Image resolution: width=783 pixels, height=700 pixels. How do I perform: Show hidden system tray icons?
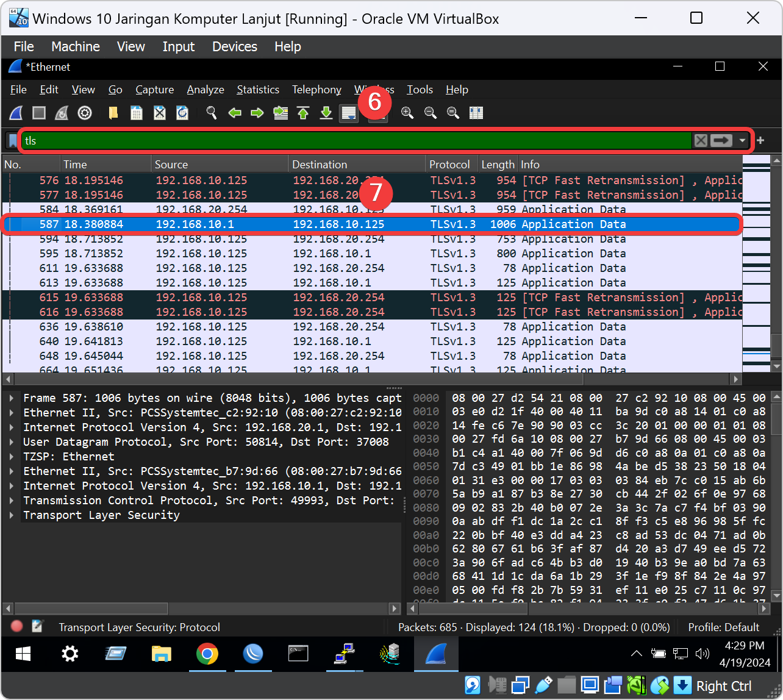[637, 654]
